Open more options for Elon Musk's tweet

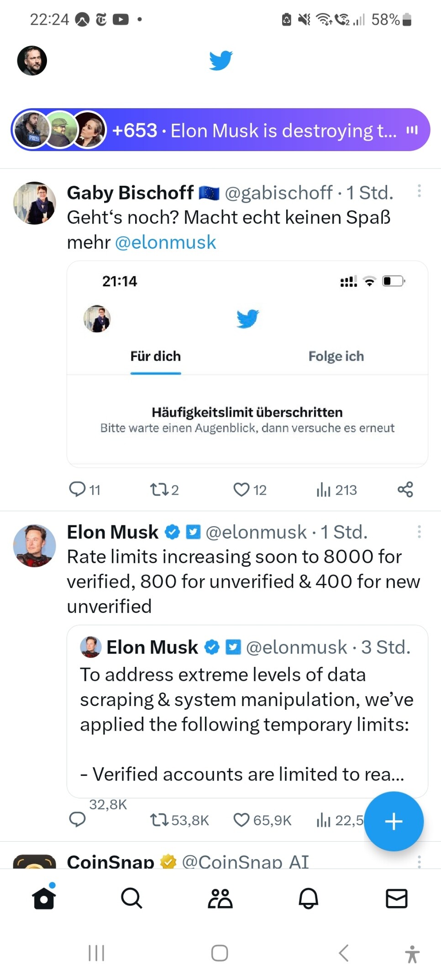419,531
